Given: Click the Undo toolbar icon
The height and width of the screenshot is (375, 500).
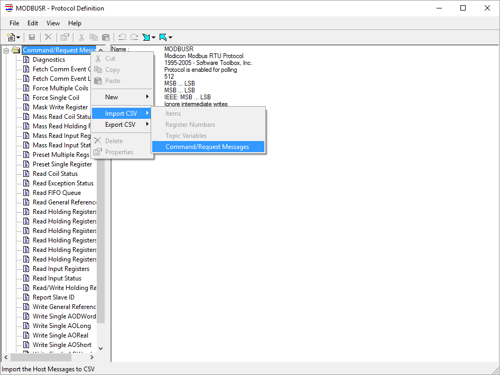Looking at the screenshot, I should pyautogui.click(x=122, y=37).
